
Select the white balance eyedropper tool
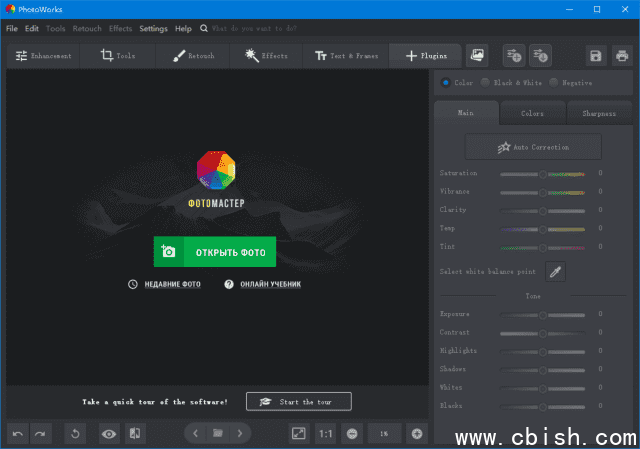(x=554, y=271)
